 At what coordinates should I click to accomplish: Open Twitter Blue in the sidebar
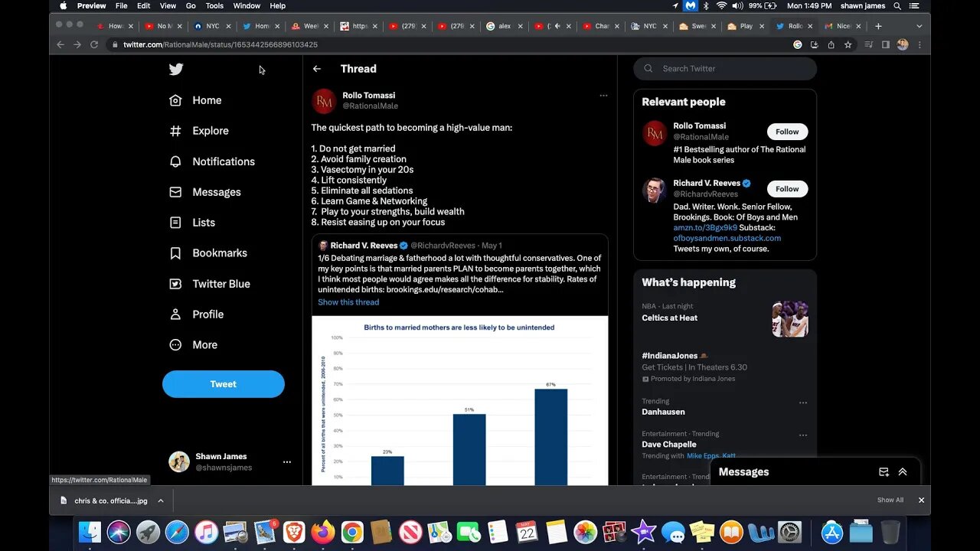tap(210, 284)
